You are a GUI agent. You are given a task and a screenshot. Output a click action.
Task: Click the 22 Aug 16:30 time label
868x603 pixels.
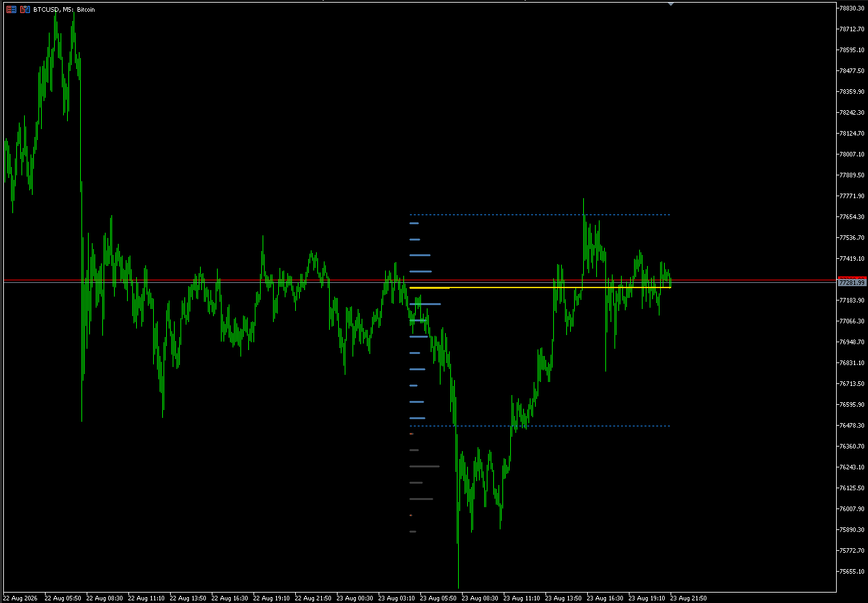click(229, 598)
